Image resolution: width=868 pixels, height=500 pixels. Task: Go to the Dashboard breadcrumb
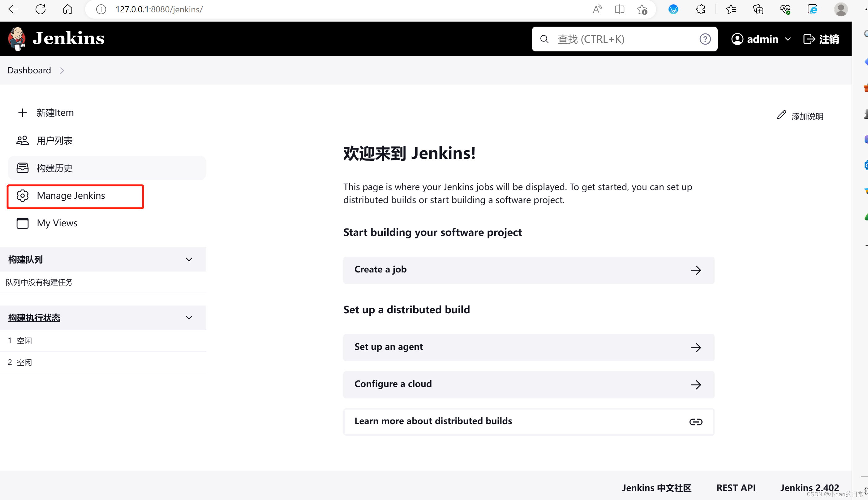tap(29, 70)
